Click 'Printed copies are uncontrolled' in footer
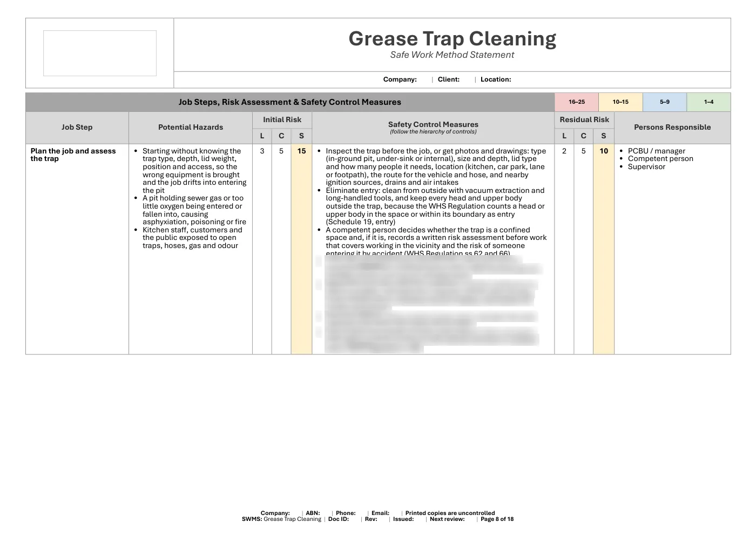The width and height of the screenshot is (756, 535). pos(450,513)
